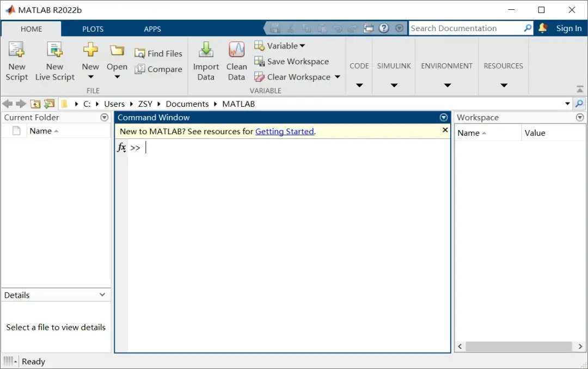Collapse the toolstrip with minimize arrow
Image resolution: width=588 pixels, height=369 pixels.
coord(580,89)
